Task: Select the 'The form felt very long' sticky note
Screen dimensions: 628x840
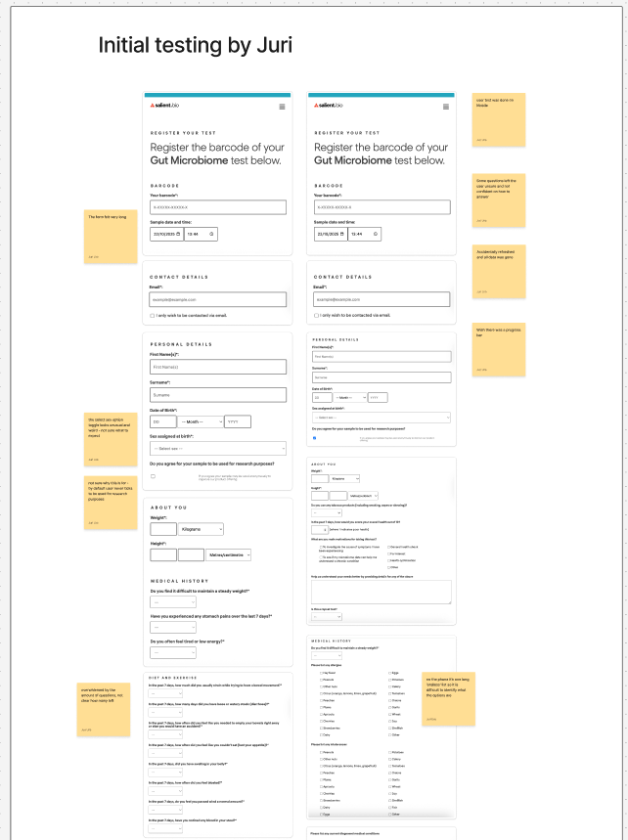Action: point(111,237)
